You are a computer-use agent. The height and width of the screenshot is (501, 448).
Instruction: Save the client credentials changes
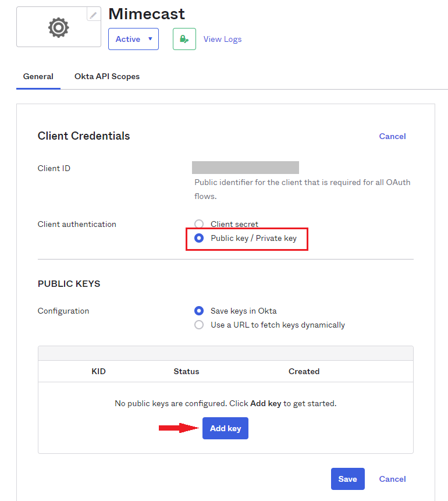pyautogui.click(x=347, y=478)
